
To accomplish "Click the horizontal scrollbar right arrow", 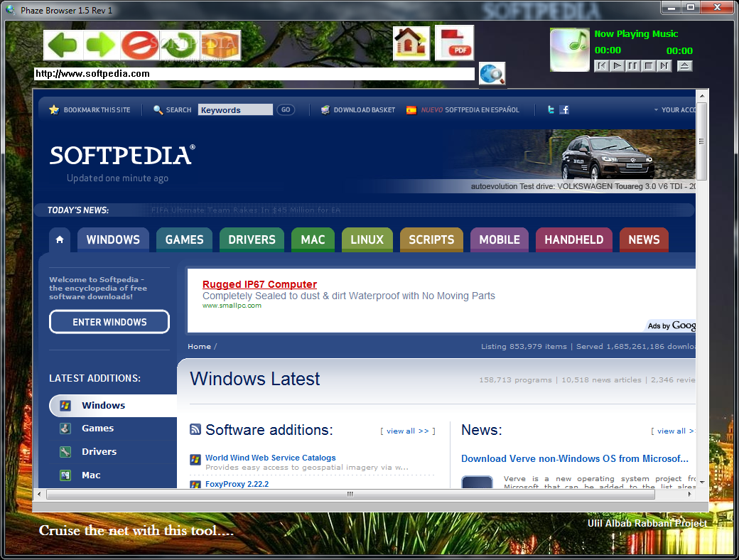I will [689, 494].
